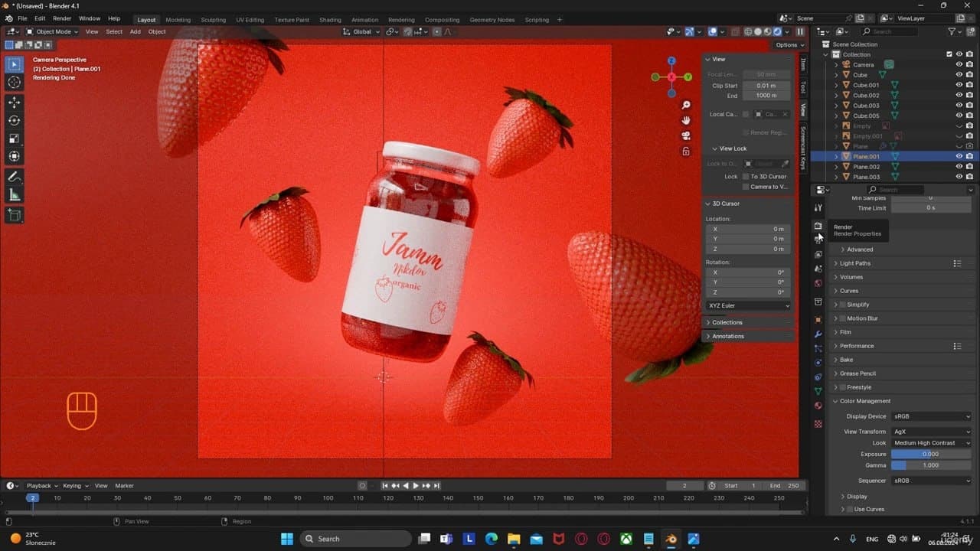Toggle the camera view icon in viewport
This screenshot has height=551, width=980.
pos(686,135)
